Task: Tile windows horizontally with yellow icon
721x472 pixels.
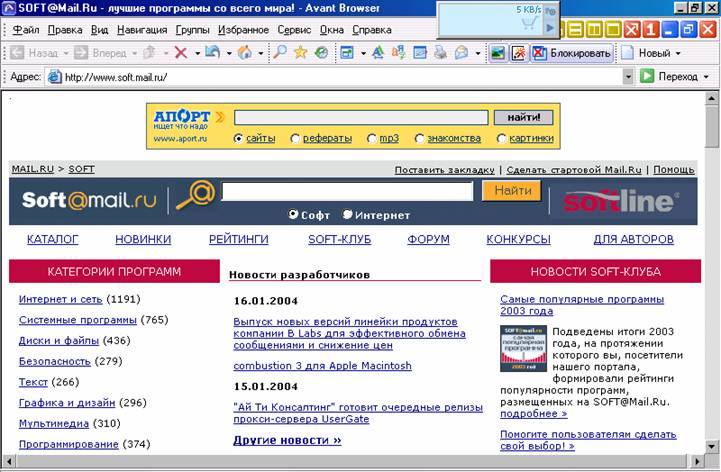Action: tap(576, 30)
